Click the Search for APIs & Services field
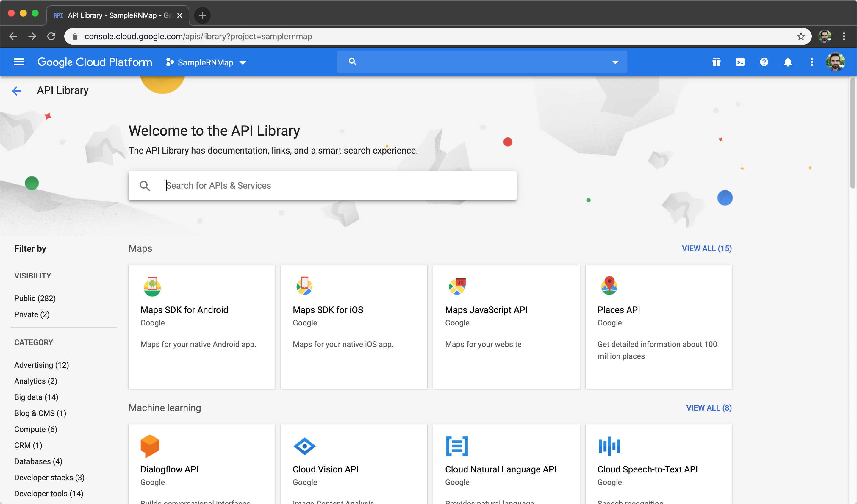857x504 pixels. coord(322,186)
